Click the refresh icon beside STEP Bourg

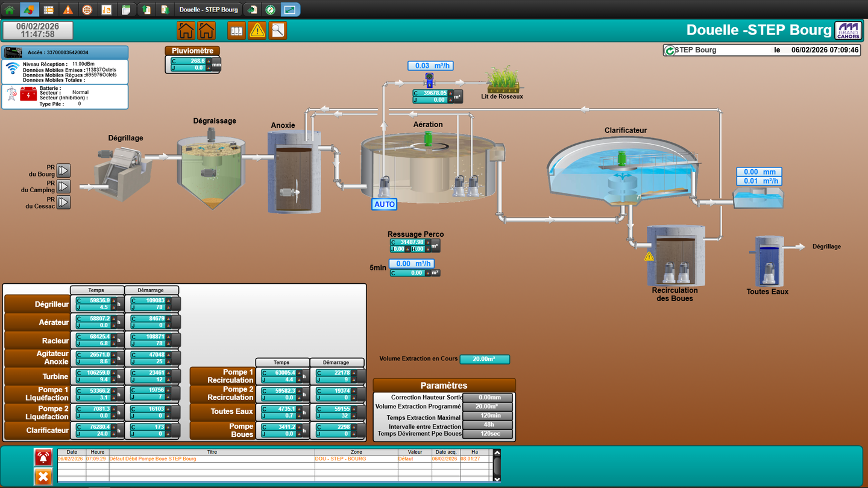[x=670, y=51]
